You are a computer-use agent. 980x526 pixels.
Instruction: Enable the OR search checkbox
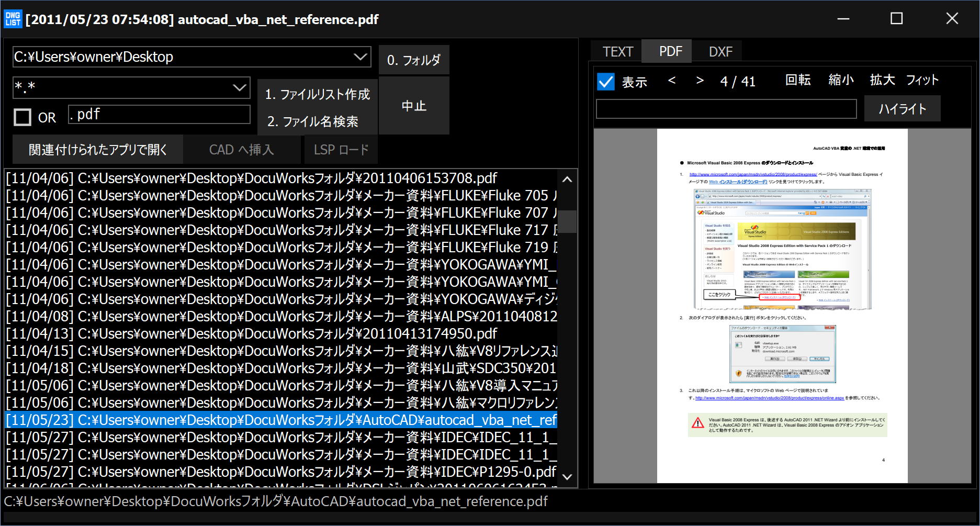[22, 117]
